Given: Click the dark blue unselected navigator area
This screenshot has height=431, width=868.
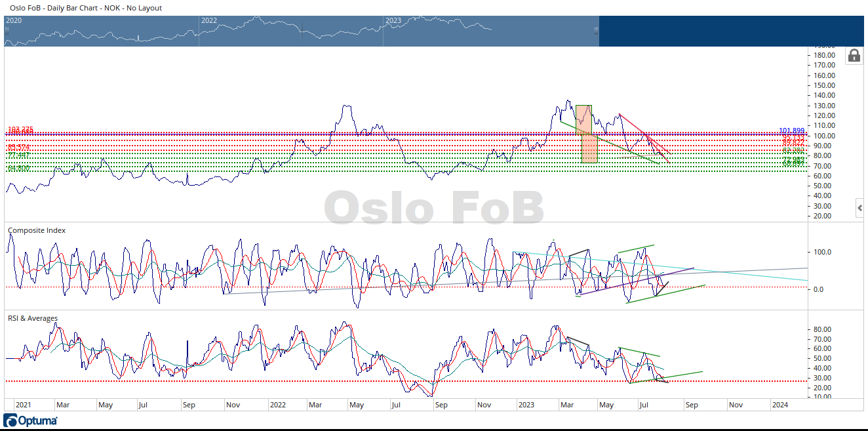Looking at the screenshot, I should [732, 31].
